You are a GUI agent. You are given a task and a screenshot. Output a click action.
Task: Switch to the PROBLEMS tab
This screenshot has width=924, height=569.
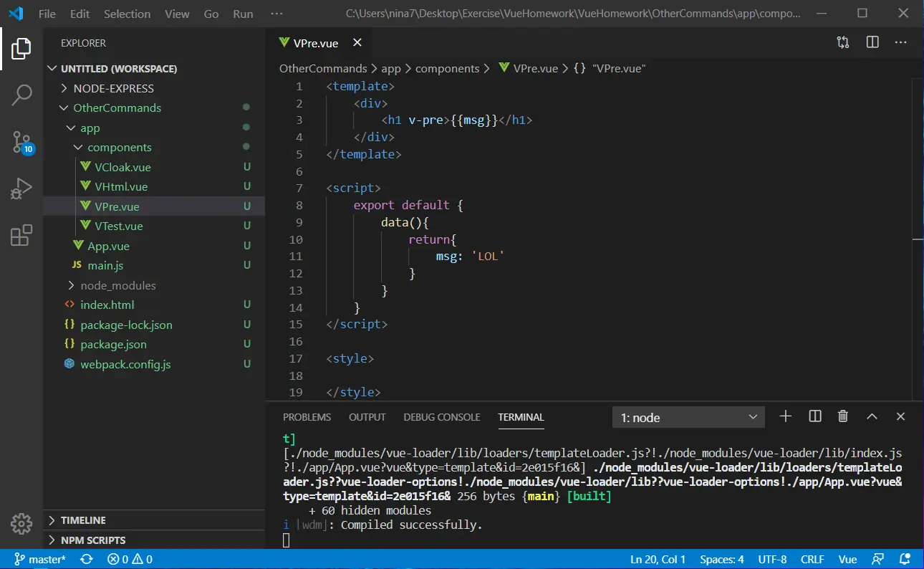307,417
